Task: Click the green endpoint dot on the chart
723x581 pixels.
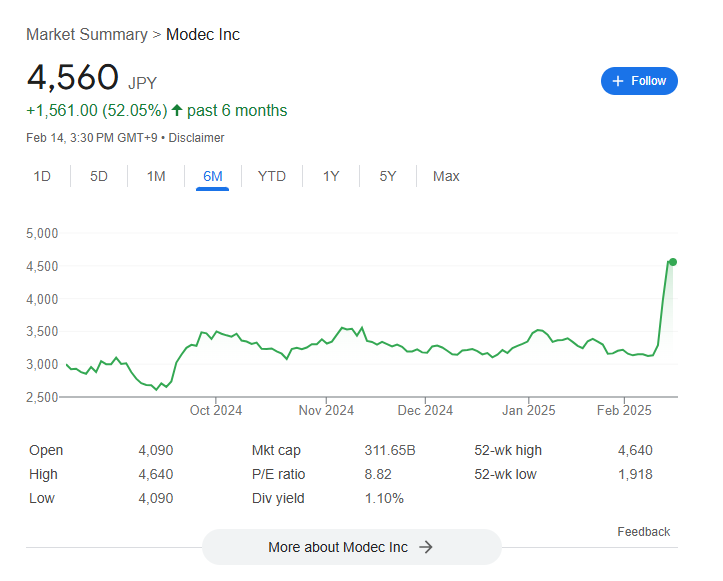Action: (x=673, y=262)
